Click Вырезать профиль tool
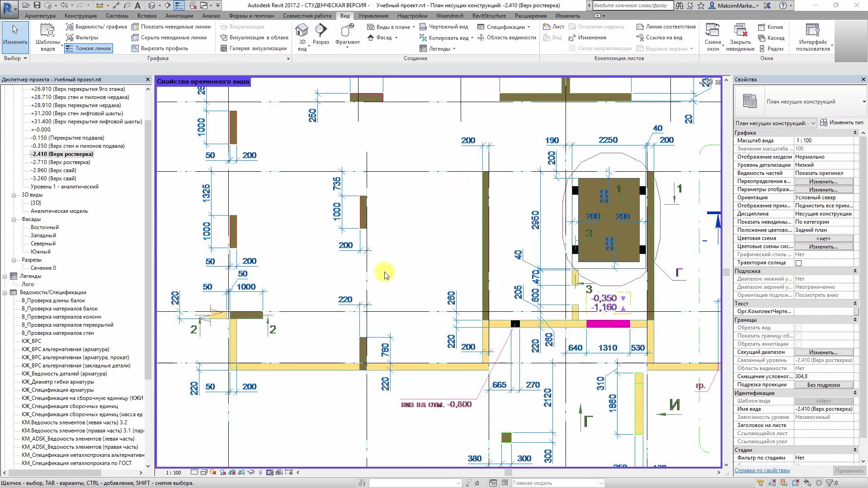 (x=160, y=48)
